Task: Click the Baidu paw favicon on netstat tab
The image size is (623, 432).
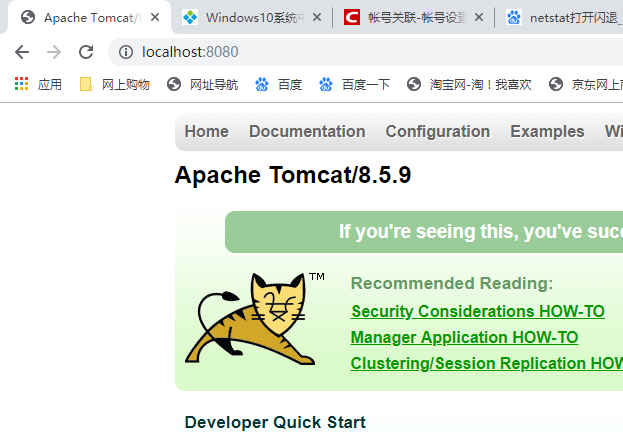Action: 514,17
